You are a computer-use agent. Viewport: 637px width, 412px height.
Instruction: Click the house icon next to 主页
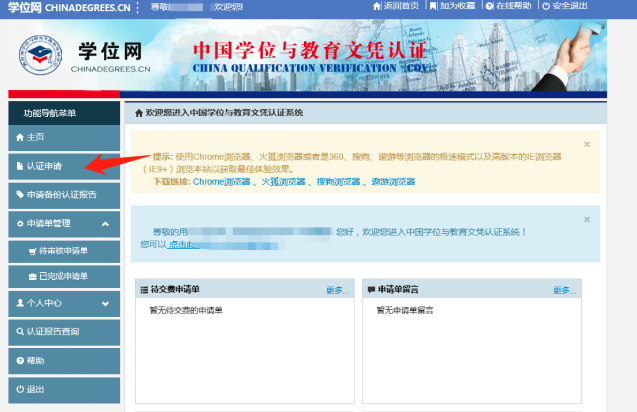pos(20,137)
